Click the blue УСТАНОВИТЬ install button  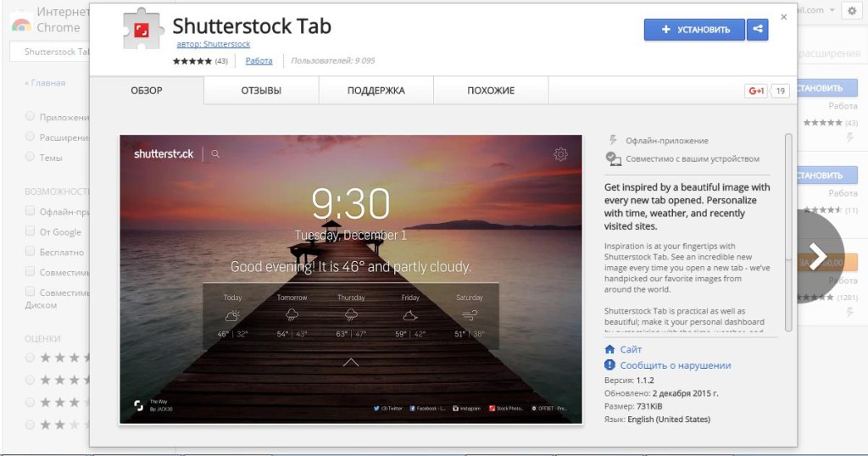point(694,30)
